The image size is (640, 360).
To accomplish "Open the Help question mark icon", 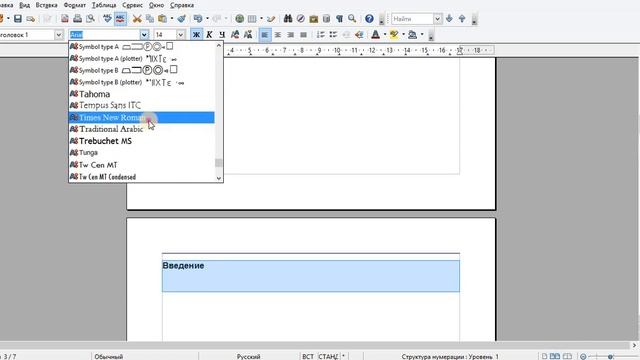I will [369, 19].
